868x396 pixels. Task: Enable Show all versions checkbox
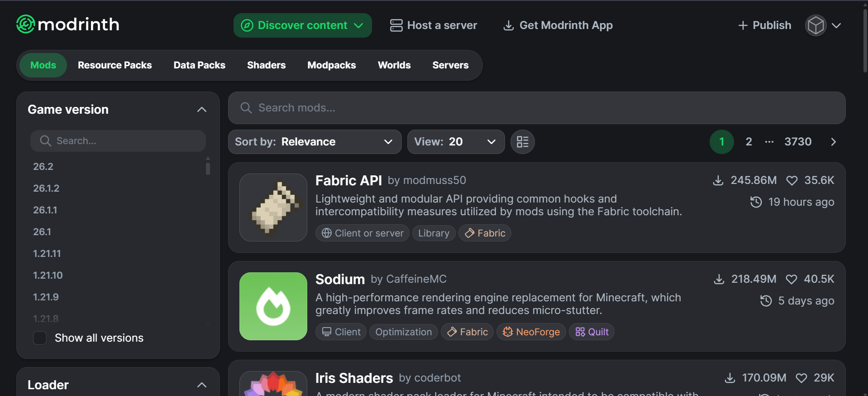[40, 338]
